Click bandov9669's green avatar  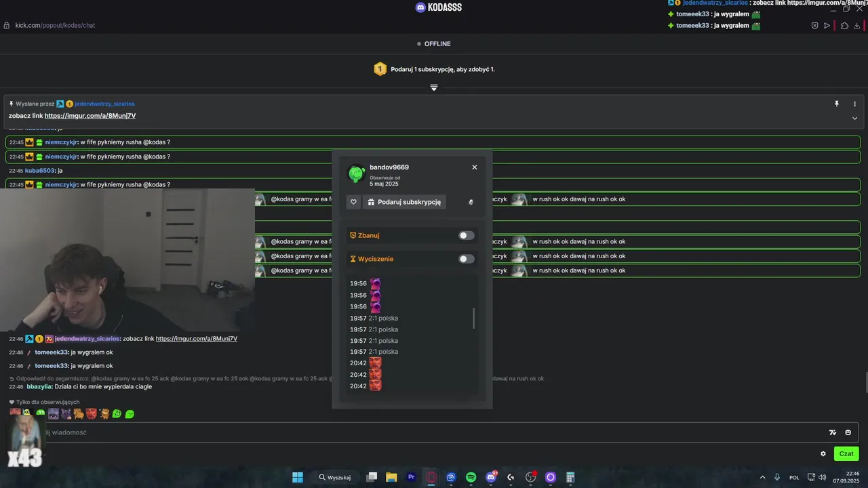point(356,174)
